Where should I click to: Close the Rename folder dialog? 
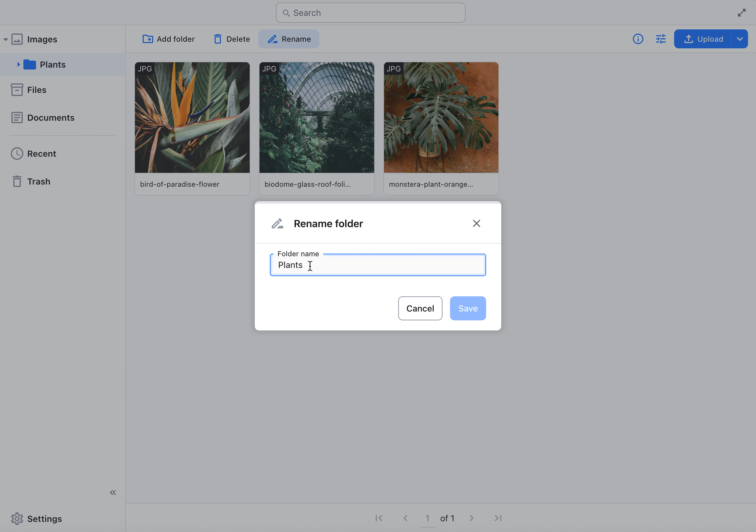(476, 224)
